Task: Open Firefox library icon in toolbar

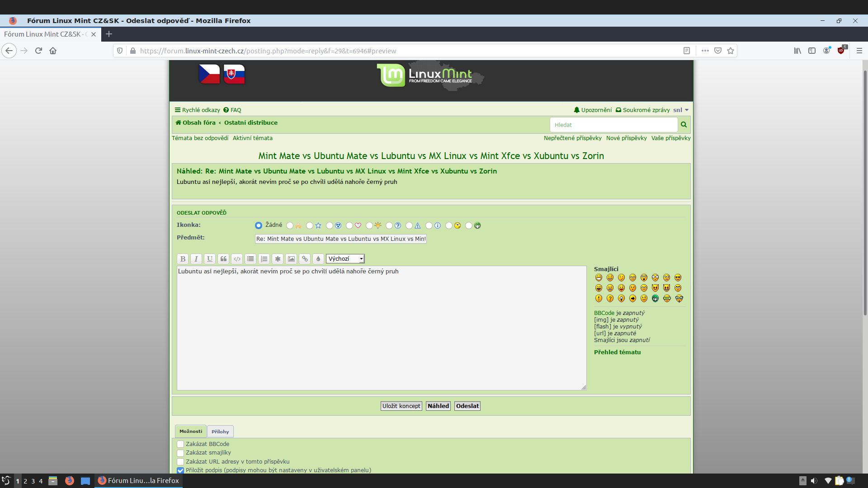Action: (797, 51)
